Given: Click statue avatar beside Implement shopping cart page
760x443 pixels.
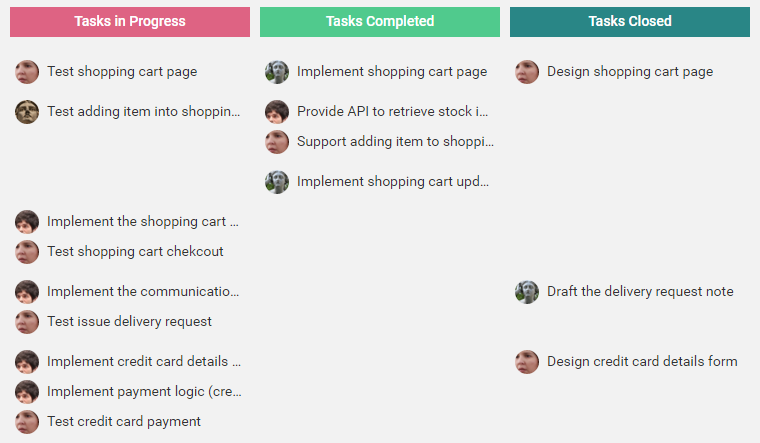Looking at the screenshot, I should click(277, 72).
